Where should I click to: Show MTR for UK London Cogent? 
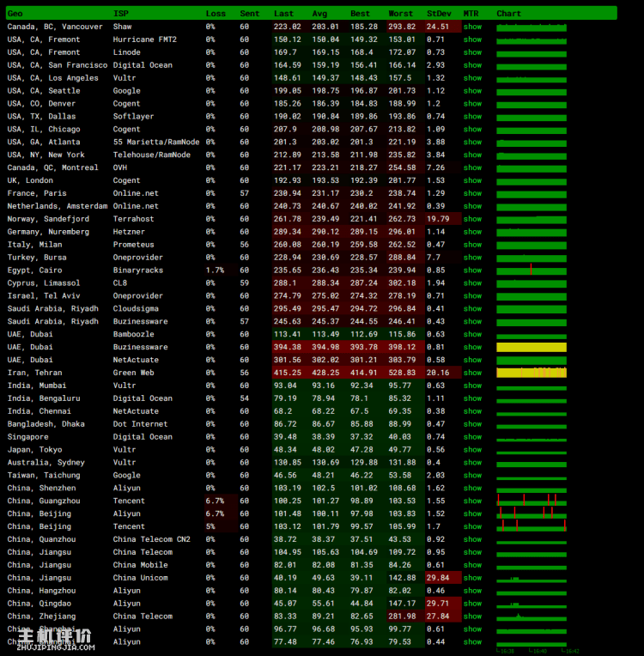472,180
